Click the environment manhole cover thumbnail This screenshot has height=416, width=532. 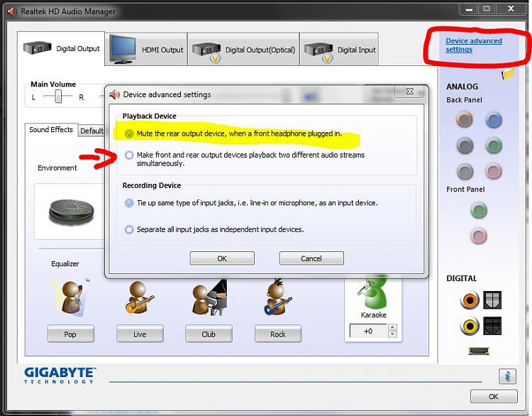point(71,212)
